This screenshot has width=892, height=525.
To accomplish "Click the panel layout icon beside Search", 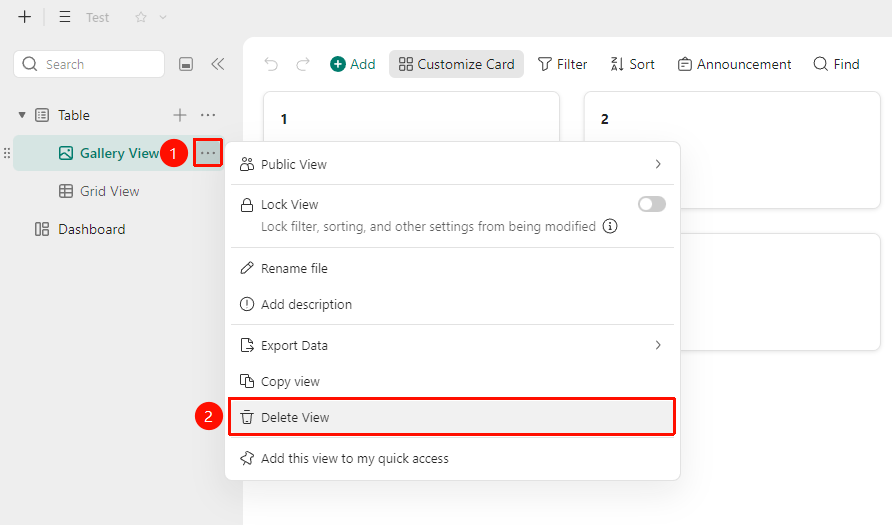I will (x=186, y=64).
